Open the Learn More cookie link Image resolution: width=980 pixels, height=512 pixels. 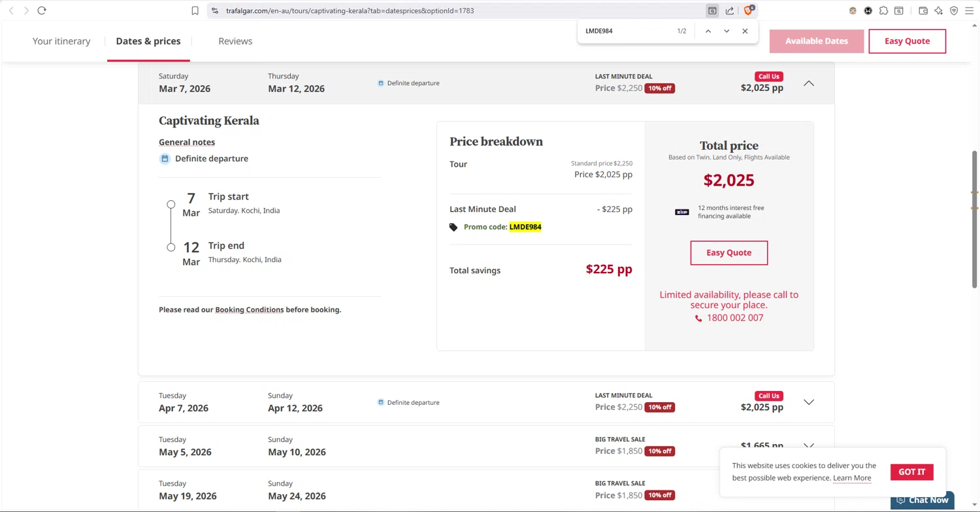point(852,478)
